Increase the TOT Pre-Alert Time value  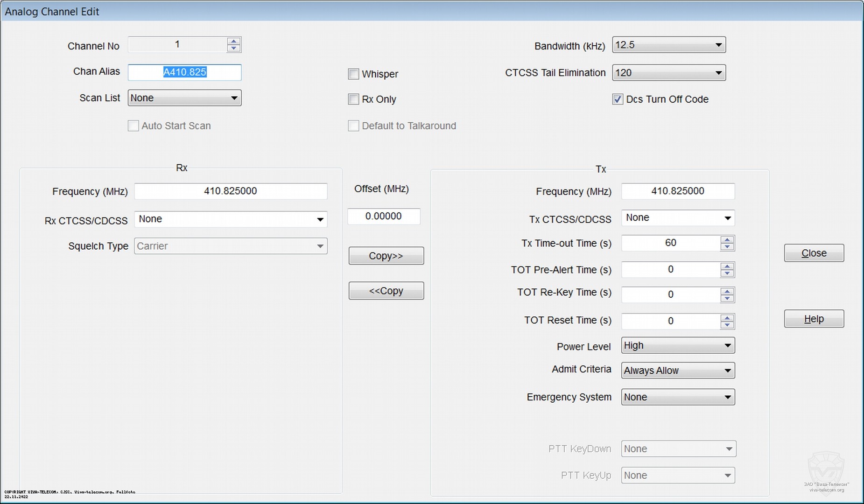click(x=727, y=266)
